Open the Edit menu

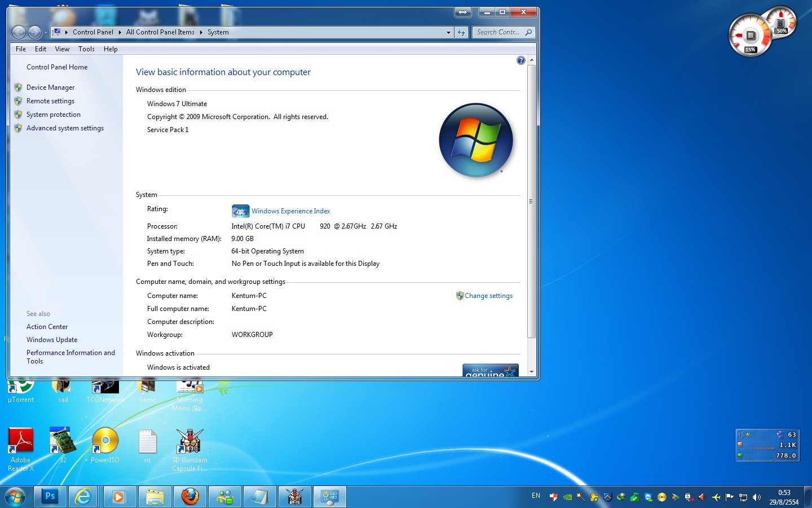pyautogui.click(x=41, y=49)
